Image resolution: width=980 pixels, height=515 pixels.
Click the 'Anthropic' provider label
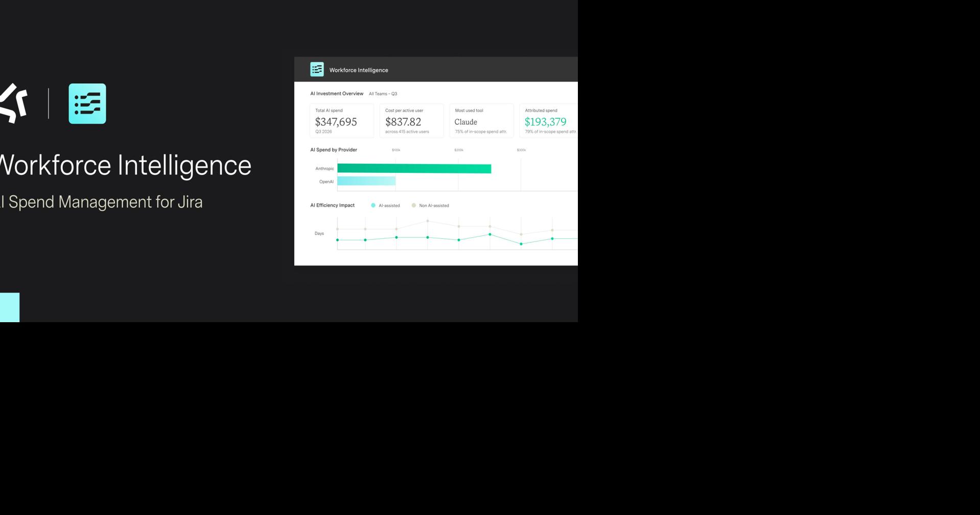tap(324, 169)
